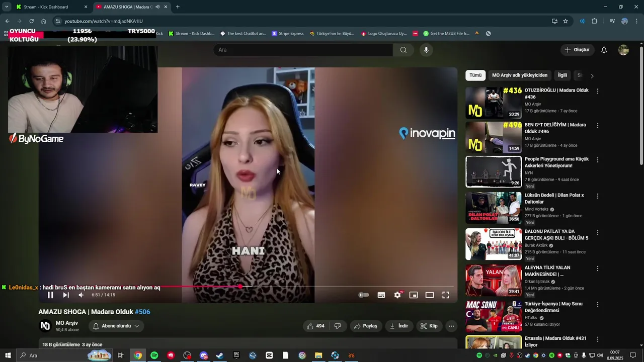This screenshot has height=362, width=644.
Task: Open the browser extensions puzzle icon
Action: (x=595, y=21)
